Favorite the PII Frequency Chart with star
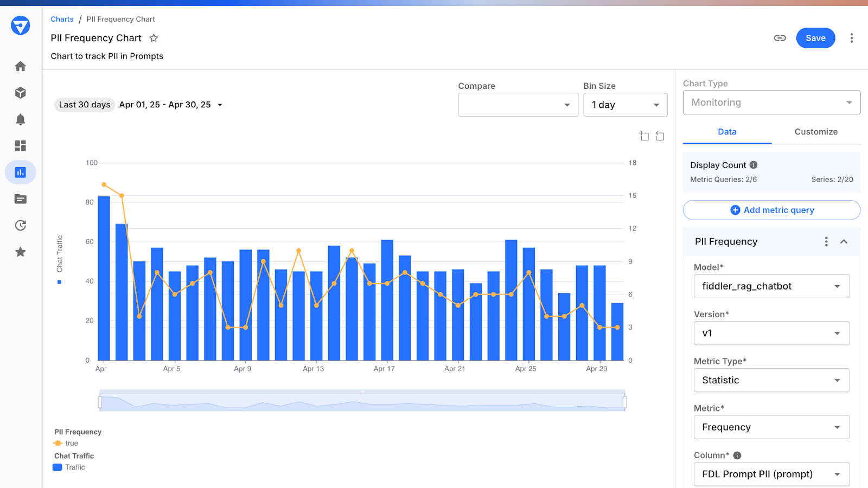The width and height of the screenshot is (868, 488). tap(154, 38)
